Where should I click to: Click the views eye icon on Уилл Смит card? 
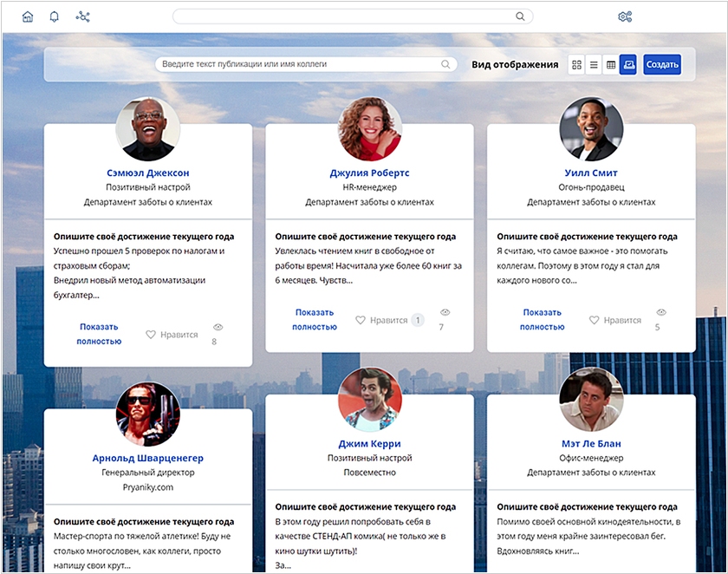coord(661,312)
